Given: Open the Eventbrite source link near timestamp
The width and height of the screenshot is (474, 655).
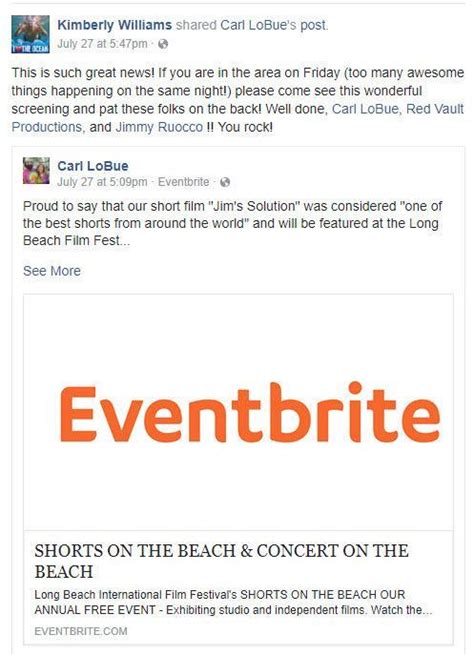Looking at the screenshot, I should tap(183, 182).
